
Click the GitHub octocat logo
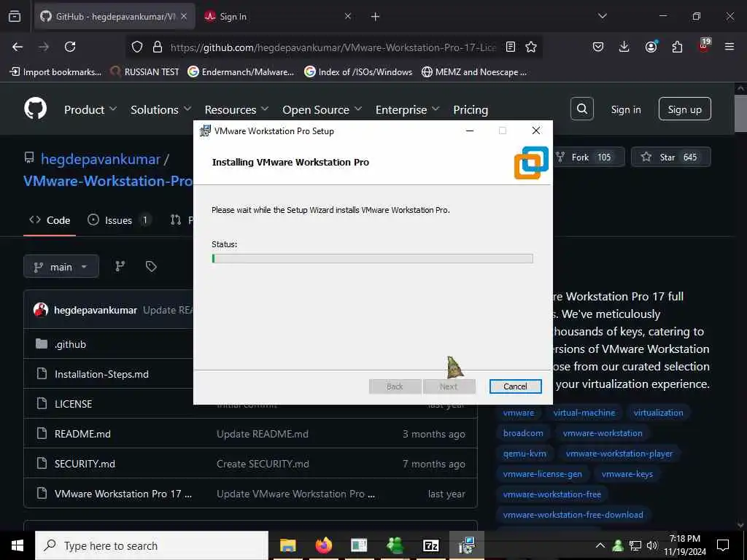(x=36, y=109)
